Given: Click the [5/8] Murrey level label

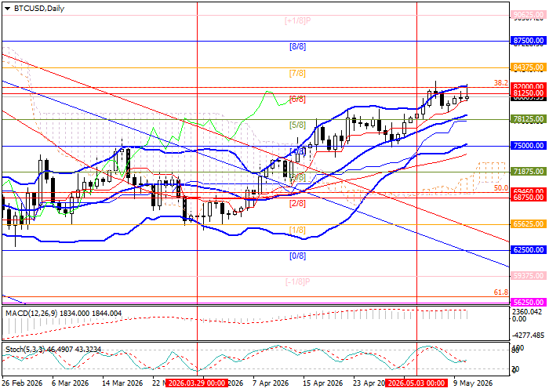Looking at the screenshot, I should (297, 125).
